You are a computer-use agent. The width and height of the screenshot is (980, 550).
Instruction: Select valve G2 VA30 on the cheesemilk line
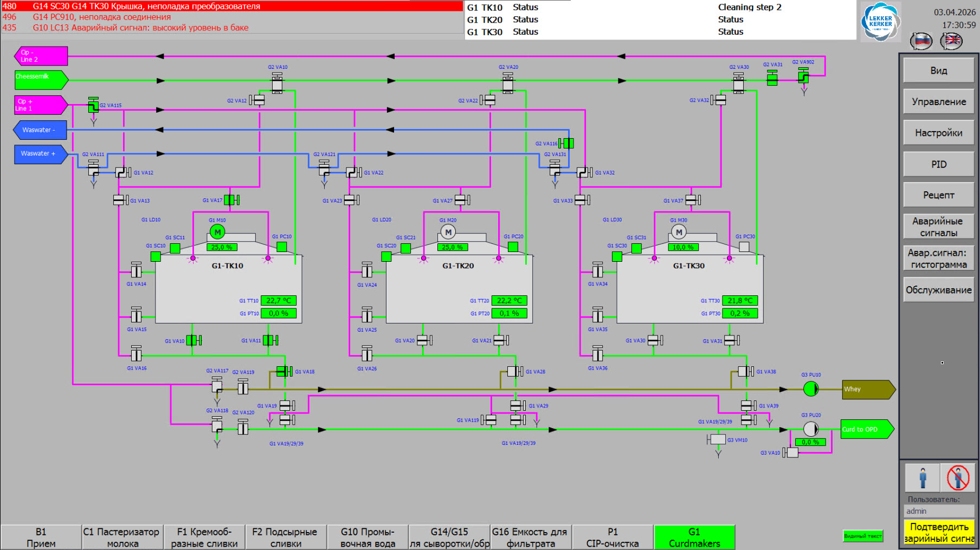tap(738, 83)
